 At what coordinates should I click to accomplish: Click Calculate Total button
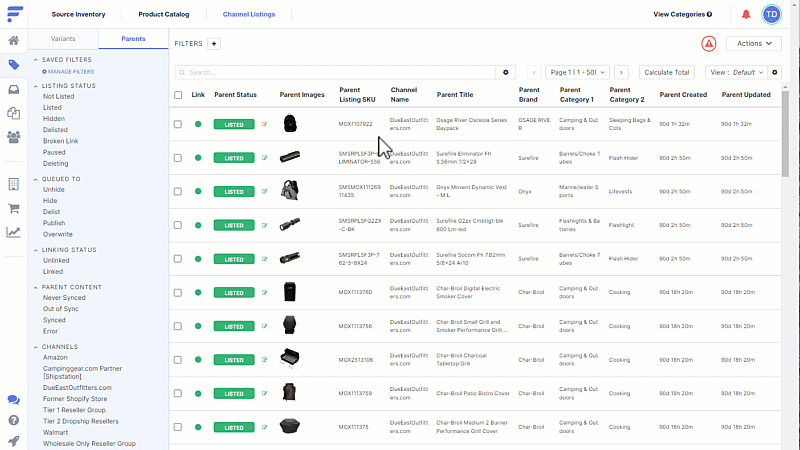pos(667,72)
